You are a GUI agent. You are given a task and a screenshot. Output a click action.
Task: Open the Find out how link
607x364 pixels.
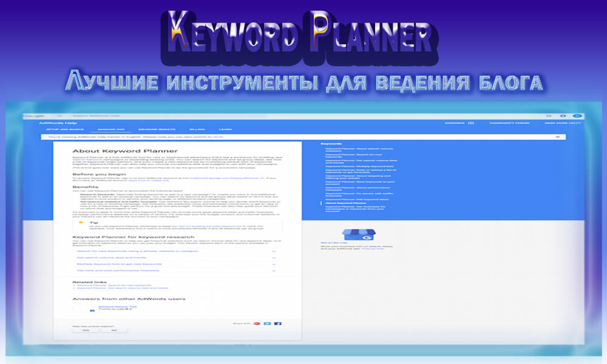click(373, 249)
